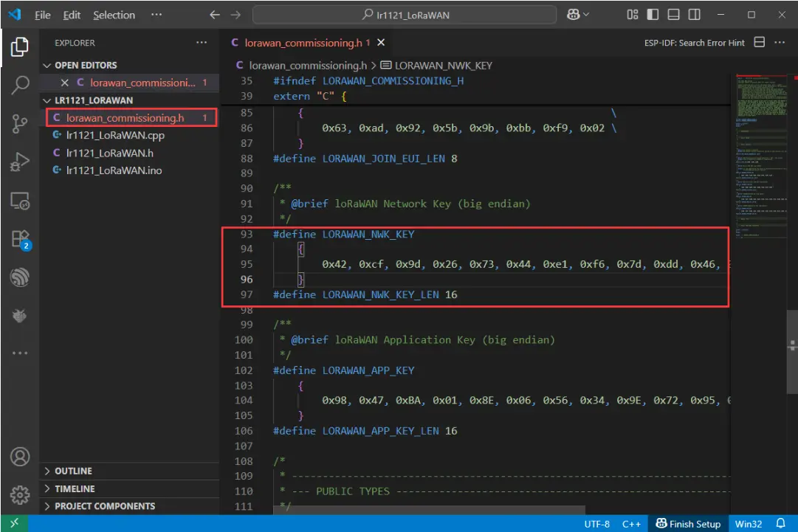Click ESP-IDF: Search Error Hint
Screen dimensions: 798x532
pyautogui.click(x=694, y=43)
